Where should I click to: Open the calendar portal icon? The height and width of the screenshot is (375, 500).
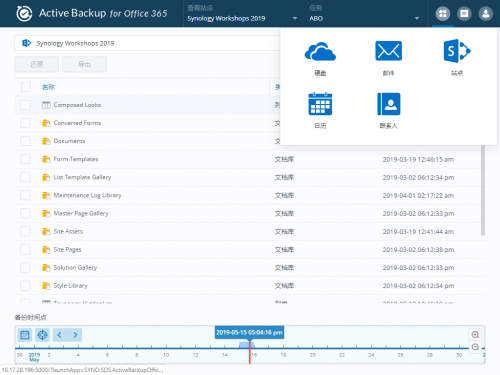(320, 104)
